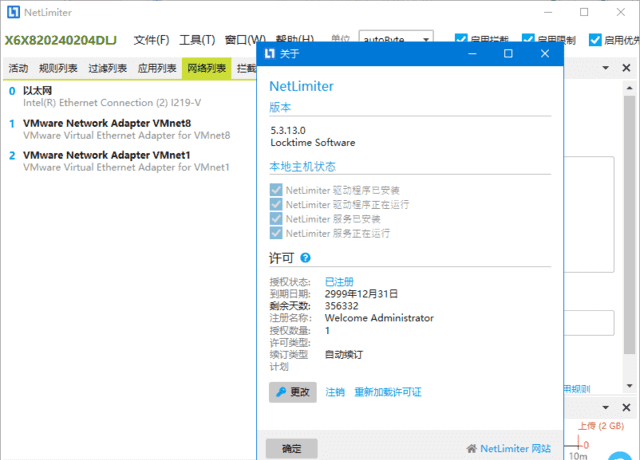Click the NetLimiter service running checkbox
Image resolution: width=640 pixels, height=460 pixels.
[x=276, y=233]
